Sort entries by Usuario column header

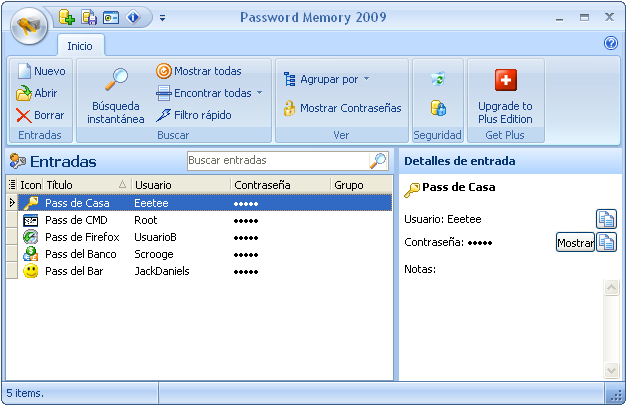pos(179,185)
